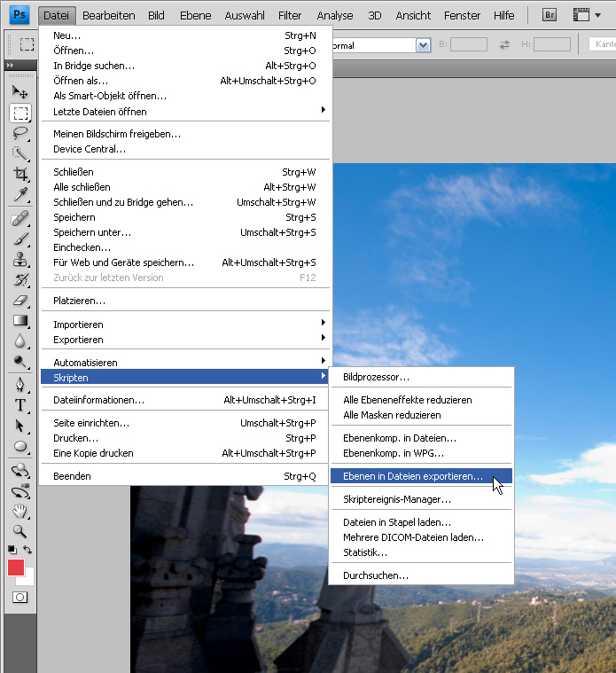Choose Bildprozessor… from submenu

tap(421, 377)
